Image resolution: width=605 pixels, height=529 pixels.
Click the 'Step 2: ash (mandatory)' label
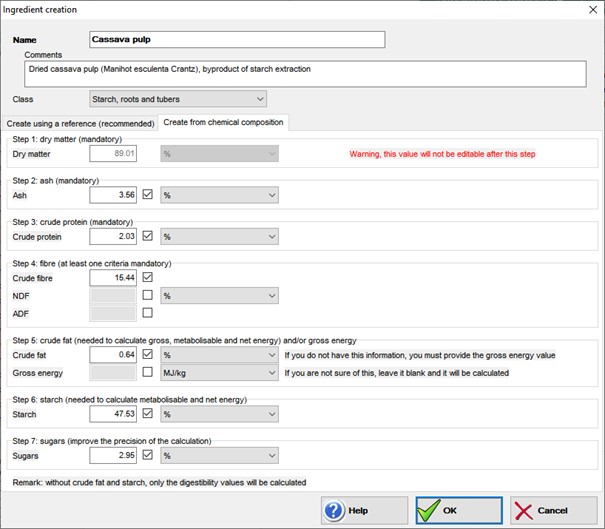tap(56, 181)
